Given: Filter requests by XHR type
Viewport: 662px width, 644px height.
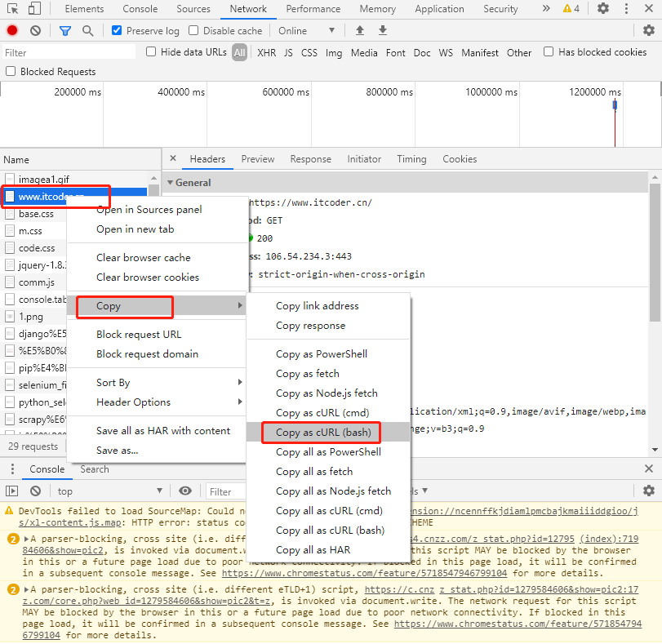Looking at the screenshot, I should (x=266, y=52).
